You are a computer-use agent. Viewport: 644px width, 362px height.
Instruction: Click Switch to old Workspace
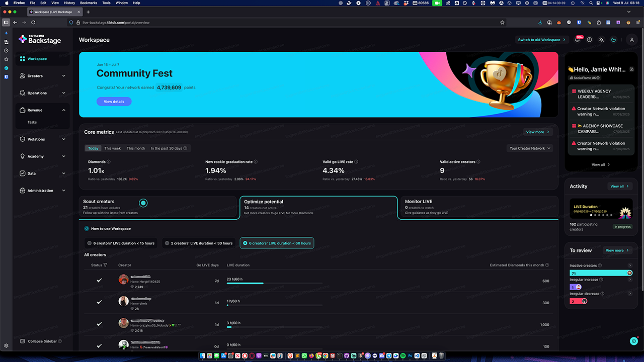tap(541, 40)
